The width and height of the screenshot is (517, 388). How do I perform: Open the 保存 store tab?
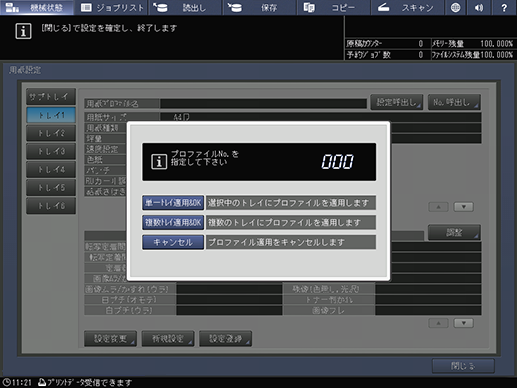click(x=259, y=7)
